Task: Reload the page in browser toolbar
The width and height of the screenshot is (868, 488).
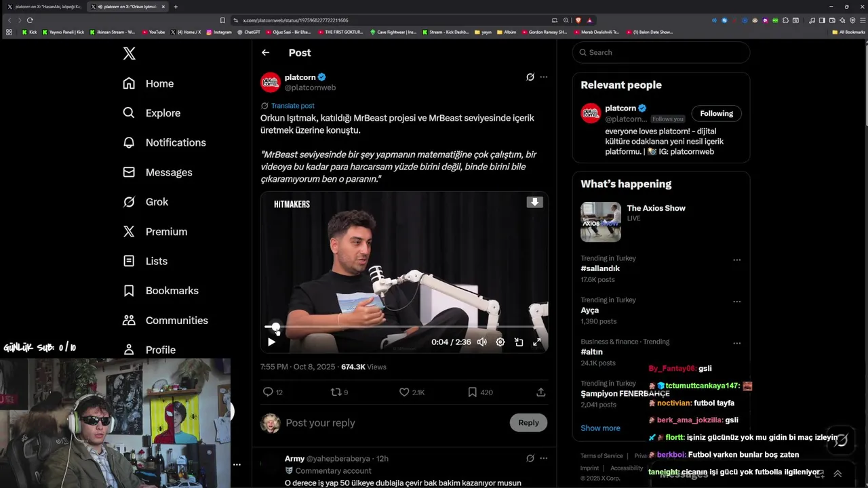Action: [x=30, y=20]
